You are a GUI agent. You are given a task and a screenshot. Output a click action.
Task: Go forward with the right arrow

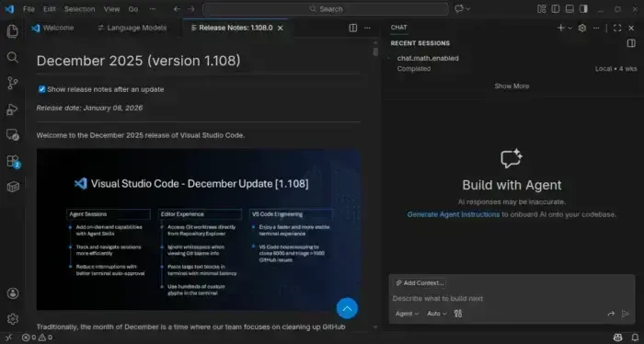tap(191, 9)
